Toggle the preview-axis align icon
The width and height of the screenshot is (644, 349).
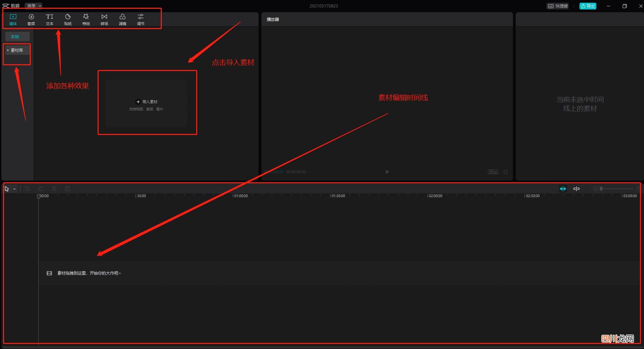576,189
